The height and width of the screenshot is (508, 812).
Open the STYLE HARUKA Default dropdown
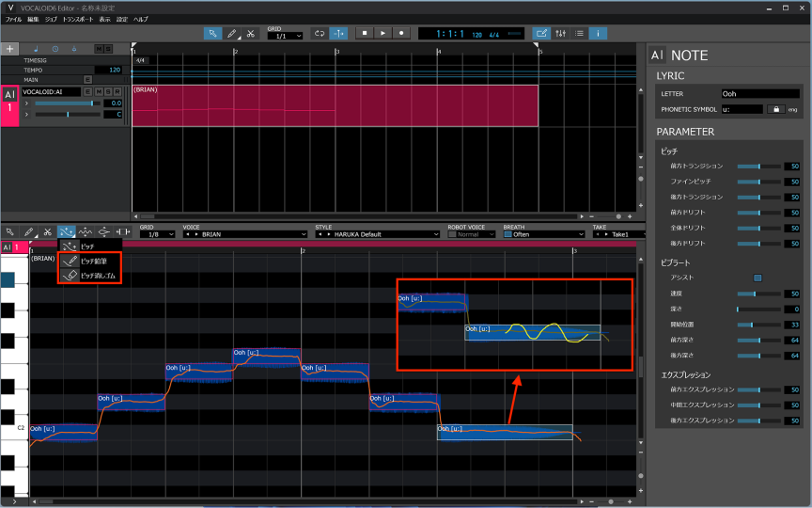tap(378, 234)
